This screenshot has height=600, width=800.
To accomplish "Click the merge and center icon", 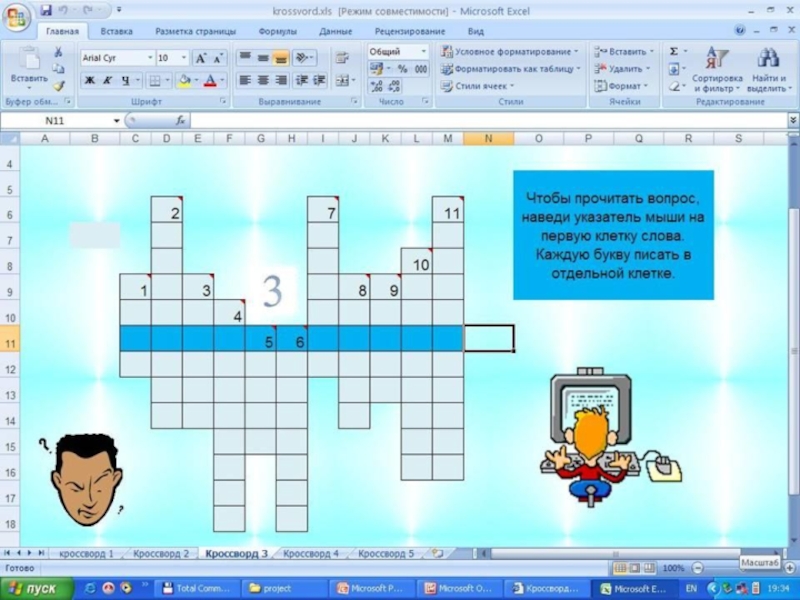I will [342, 80].
